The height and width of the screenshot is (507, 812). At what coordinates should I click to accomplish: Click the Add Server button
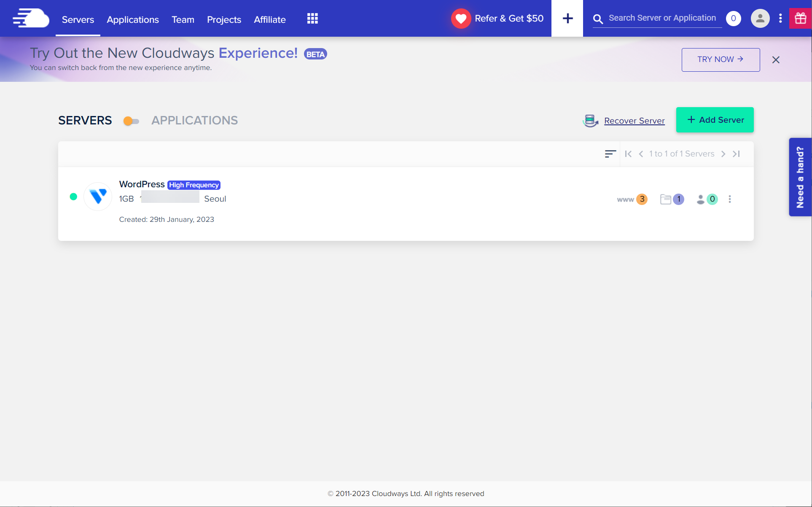pos(715,120)
